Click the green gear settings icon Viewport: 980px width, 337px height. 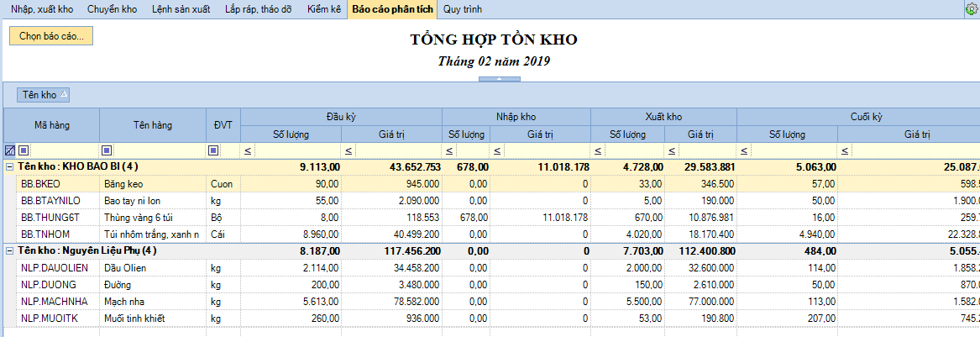coord(972,8)
